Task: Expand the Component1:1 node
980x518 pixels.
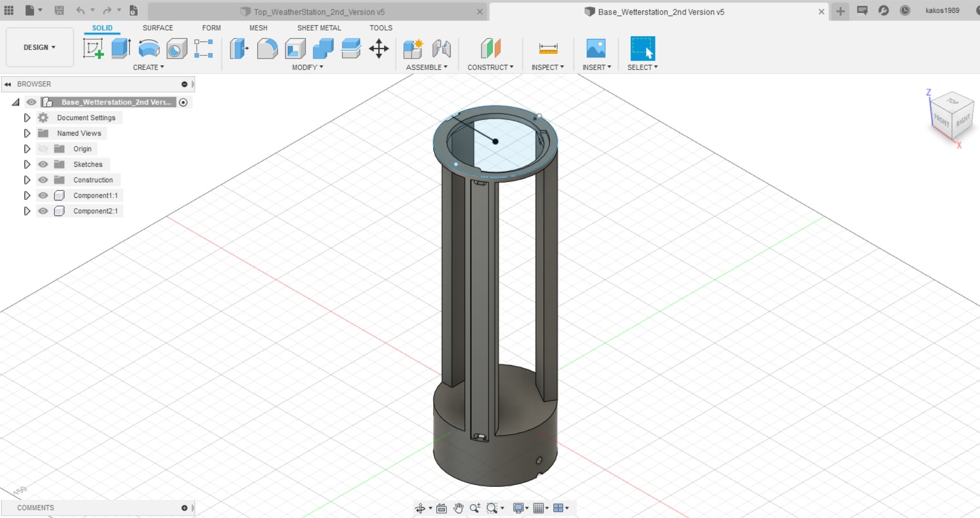Action: coord(27,195)
